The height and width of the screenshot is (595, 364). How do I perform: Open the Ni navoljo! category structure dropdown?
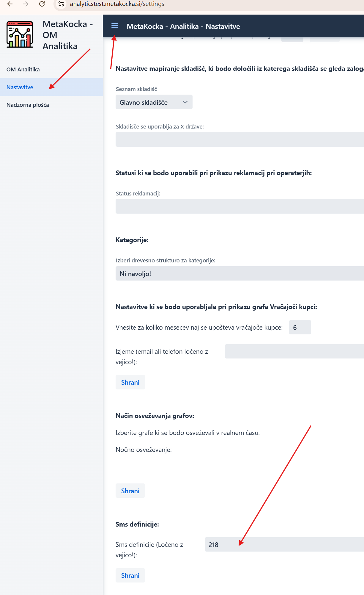240,273
